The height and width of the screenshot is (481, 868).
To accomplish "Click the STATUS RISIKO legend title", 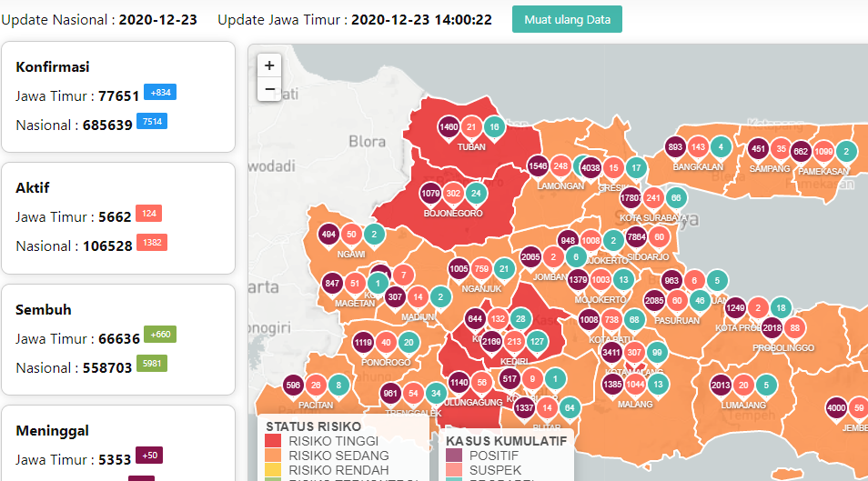I will (x=313, y=426).
